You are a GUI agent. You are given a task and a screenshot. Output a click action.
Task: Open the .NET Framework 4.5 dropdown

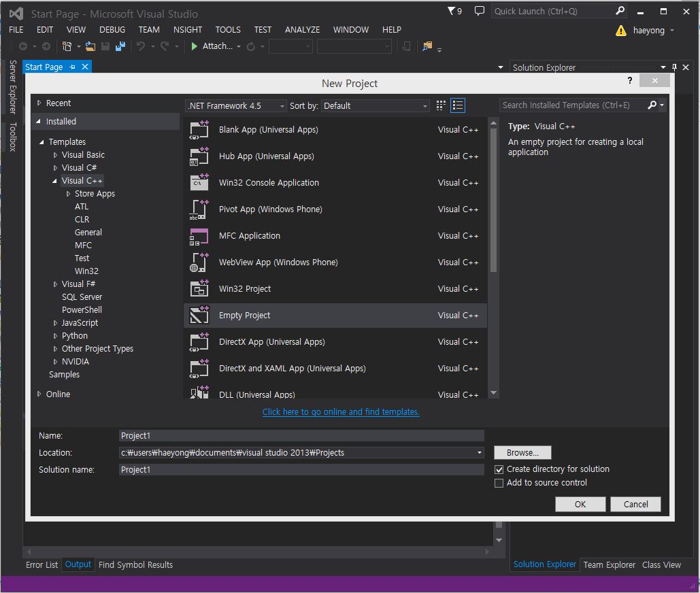coord(283,105)
